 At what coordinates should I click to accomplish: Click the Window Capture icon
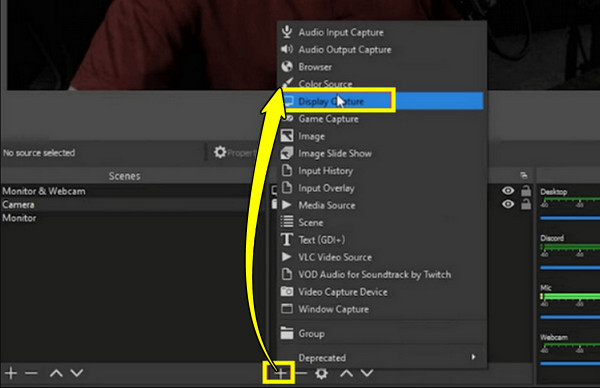click(287, 308)
